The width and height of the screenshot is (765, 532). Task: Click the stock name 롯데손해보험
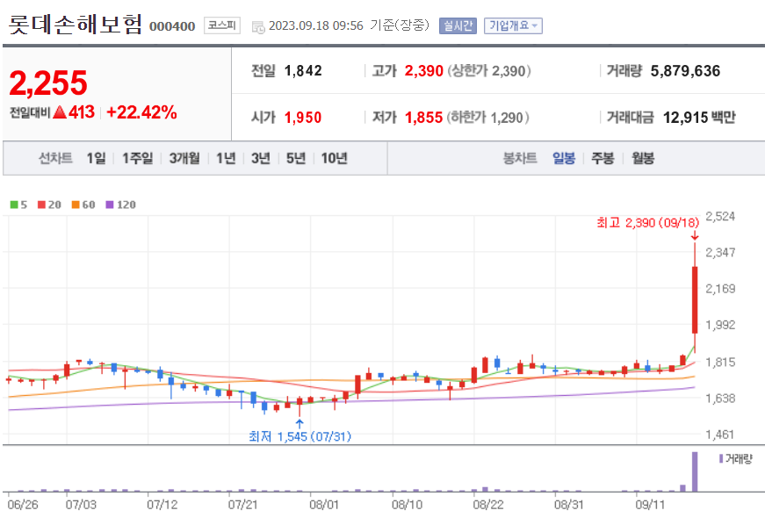point(76,24)
